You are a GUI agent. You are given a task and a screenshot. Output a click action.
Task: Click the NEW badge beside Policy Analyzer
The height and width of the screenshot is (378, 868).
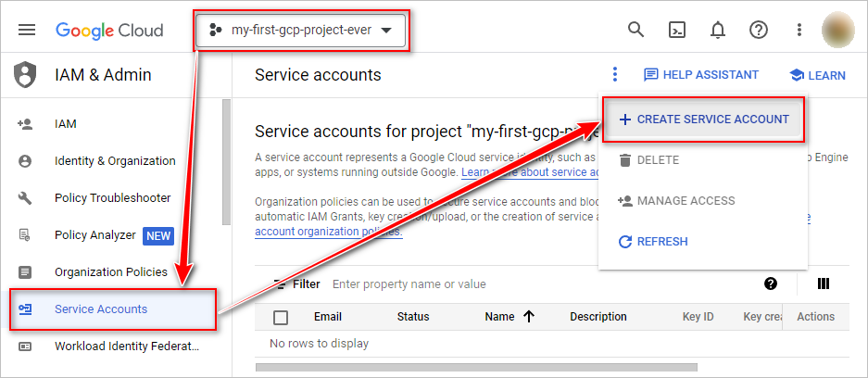click(x=158, y=235)
